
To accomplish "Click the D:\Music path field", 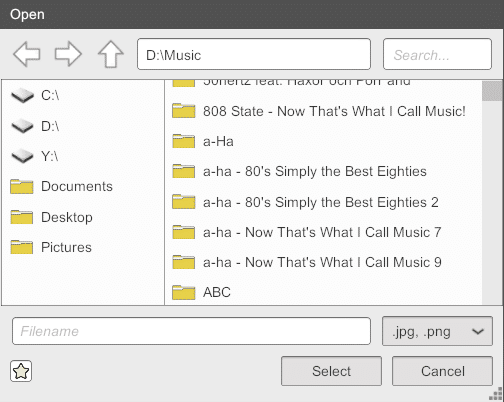I will tap(254, 54).
